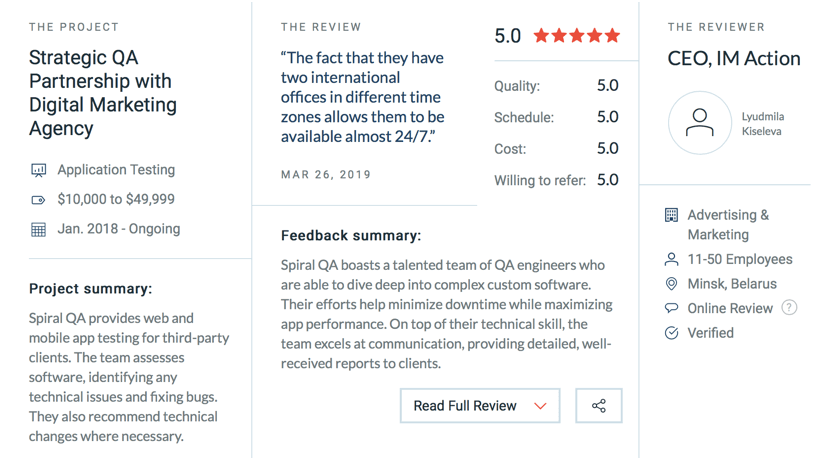837x458 pixels.
Task: Click the project dates calendar icon
Action: [39, 229]
